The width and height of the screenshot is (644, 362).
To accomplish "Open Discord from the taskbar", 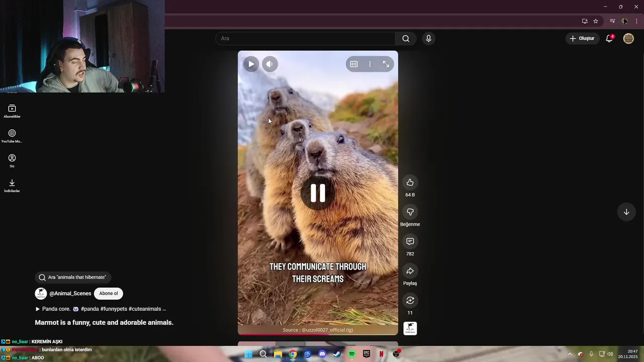I will (322, 354).
